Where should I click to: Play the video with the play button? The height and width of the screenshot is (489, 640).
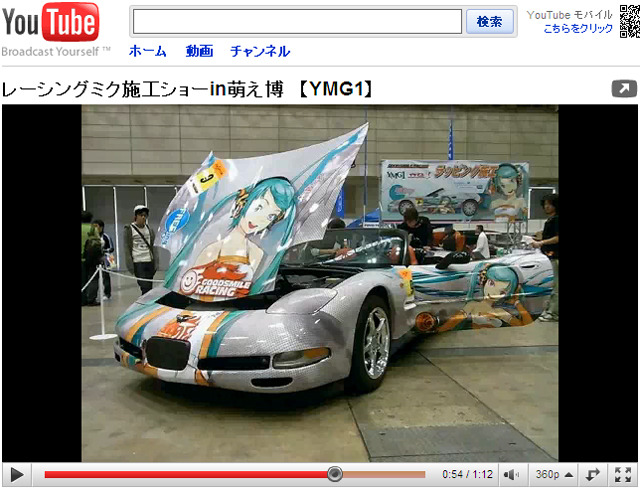17,475
